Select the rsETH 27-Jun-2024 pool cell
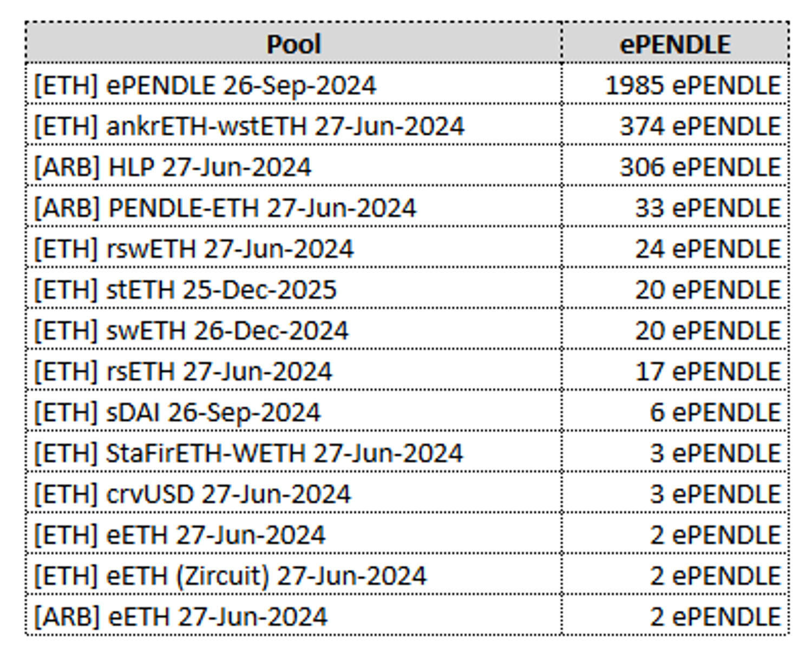 point(183,372)
